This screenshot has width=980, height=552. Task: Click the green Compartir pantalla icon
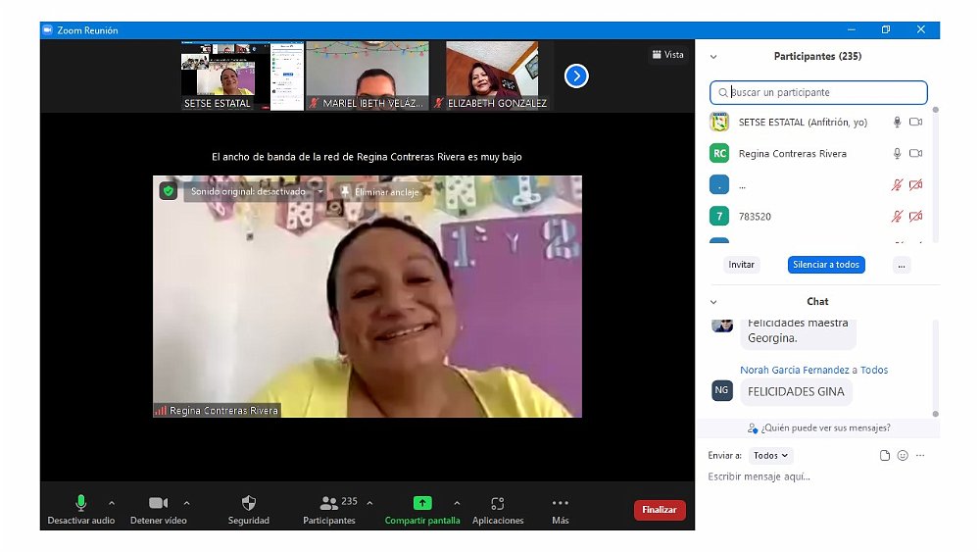coord(422,503)
